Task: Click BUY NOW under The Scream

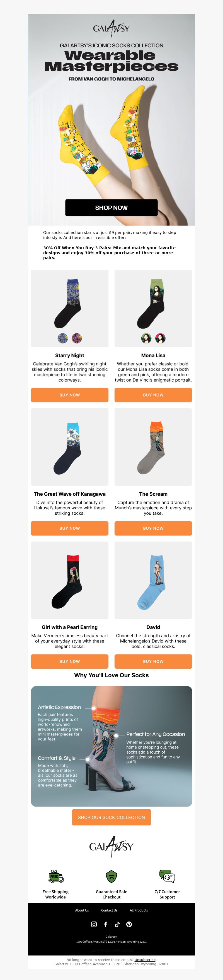Action: click(x=153, y=528)
